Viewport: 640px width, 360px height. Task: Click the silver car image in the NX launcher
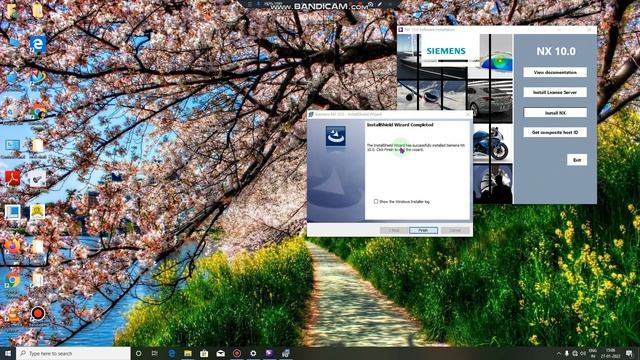tap(490, 101)
